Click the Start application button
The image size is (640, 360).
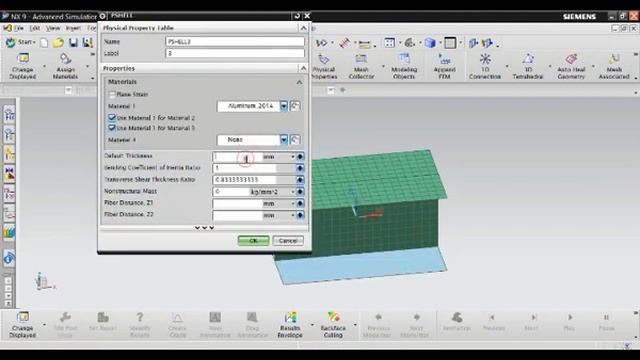[x=20, y=42]
